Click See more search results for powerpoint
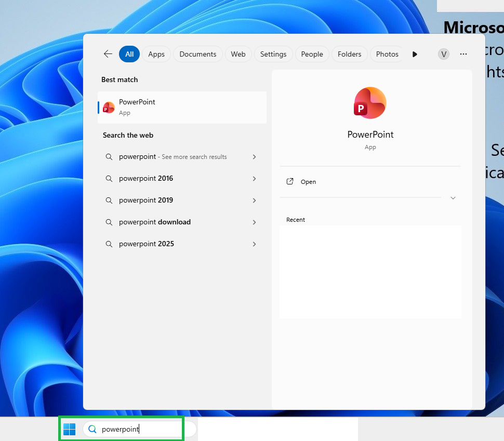 (x=194, y=157)
